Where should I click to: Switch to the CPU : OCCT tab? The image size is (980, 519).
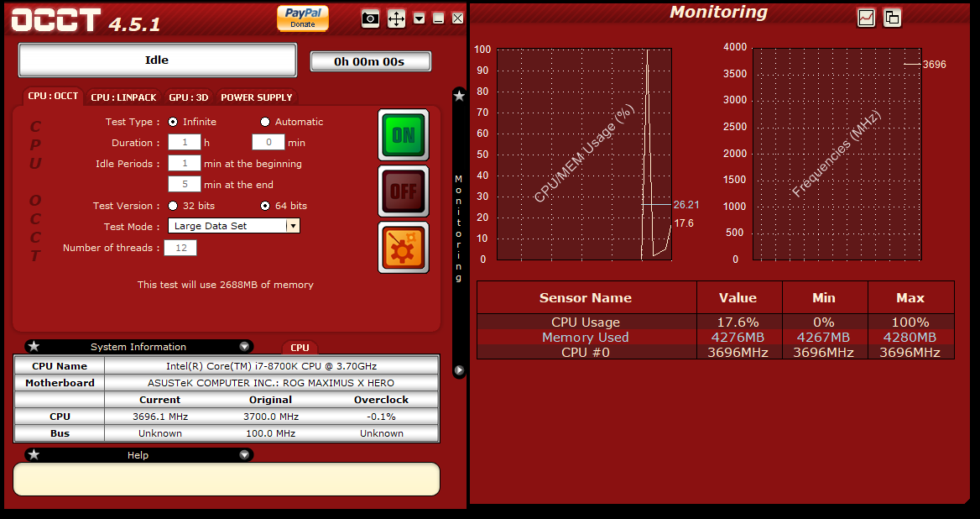(x=53, y=97)
